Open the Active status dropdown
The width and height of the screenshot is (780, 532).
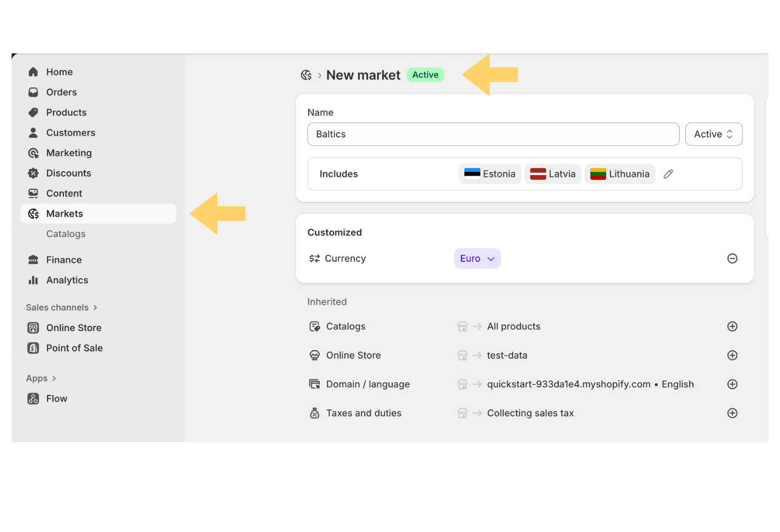[713, 134]
